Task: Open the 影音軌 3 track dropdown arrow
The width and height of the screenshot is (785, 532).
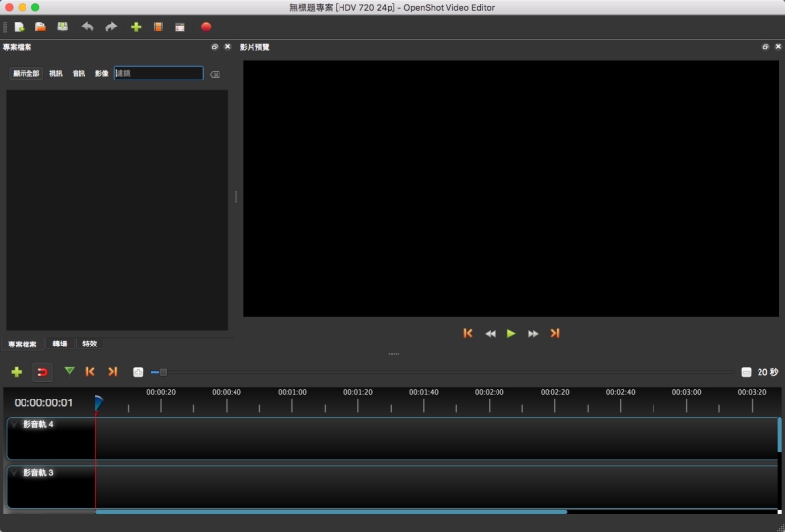Action: pyautogui.click(x=15, y=473)
